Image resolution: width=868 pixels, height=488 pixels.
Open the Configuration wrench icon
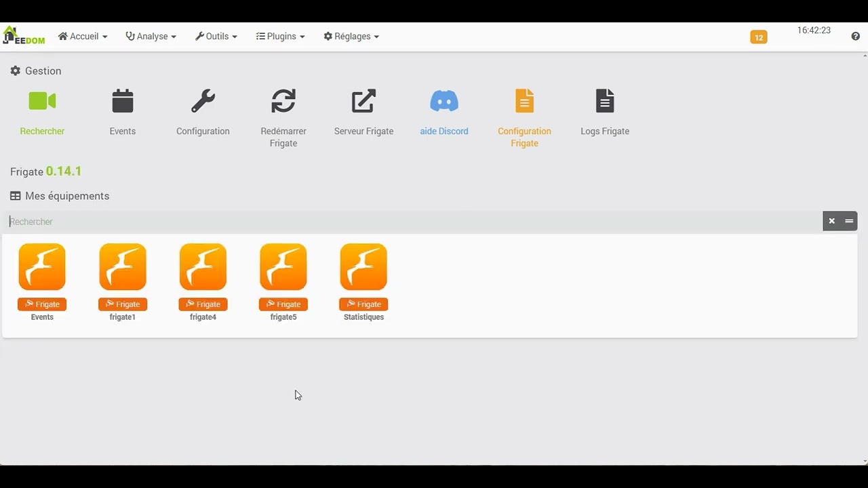click(203, 101)
